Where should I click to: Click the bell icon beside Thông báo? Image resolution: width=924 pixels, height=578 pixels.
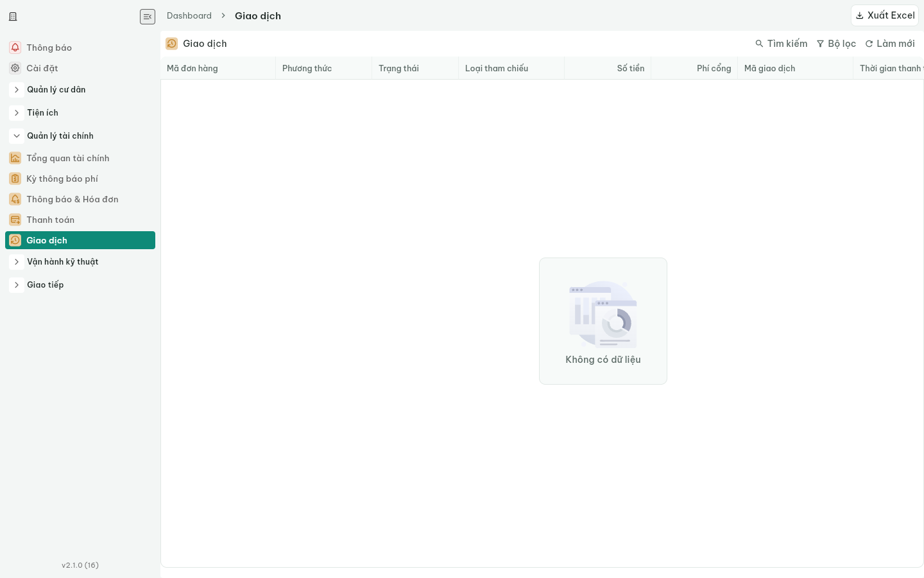point(15,48)
